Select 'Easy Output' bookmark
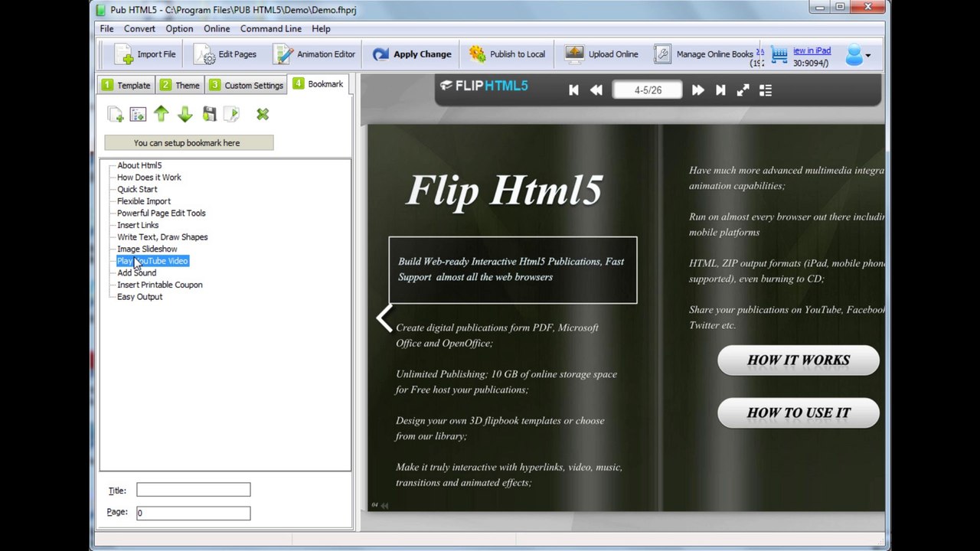This screenshot has height=551, width=980. coord(139,297)
